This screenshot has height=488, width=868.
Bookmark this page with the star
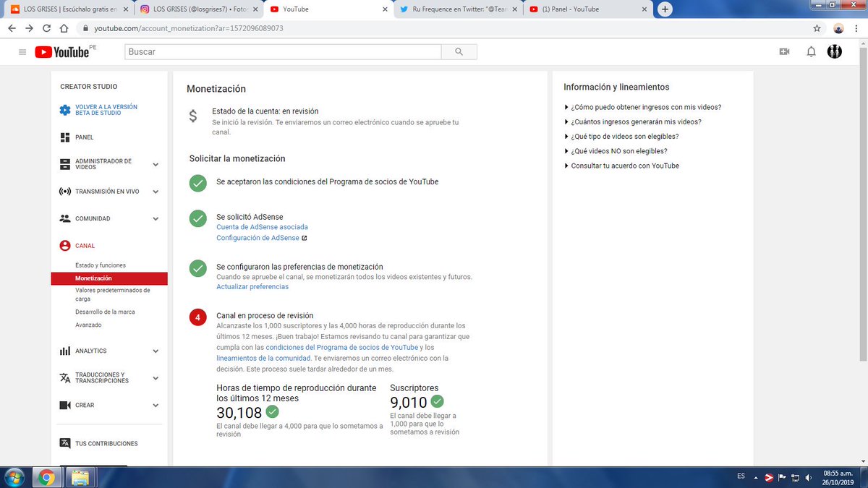point(817,28)
